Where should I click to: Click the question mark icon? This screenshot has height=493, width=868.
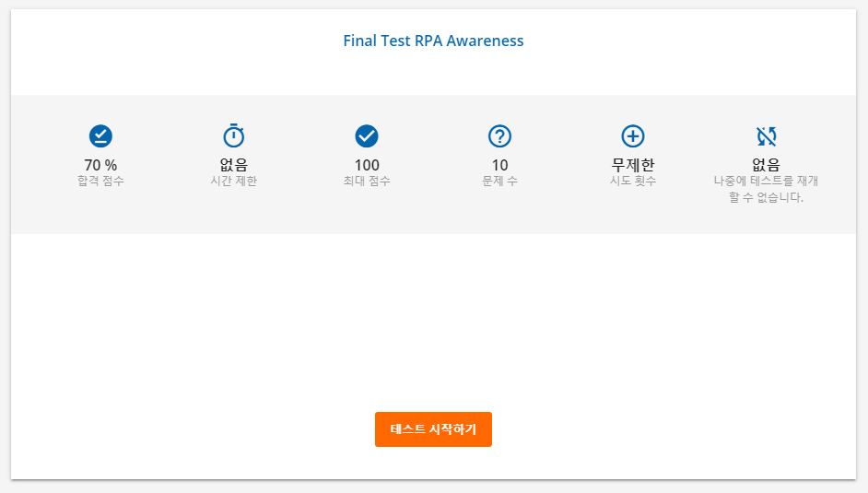pyautogui.click(x=499, y=136)
